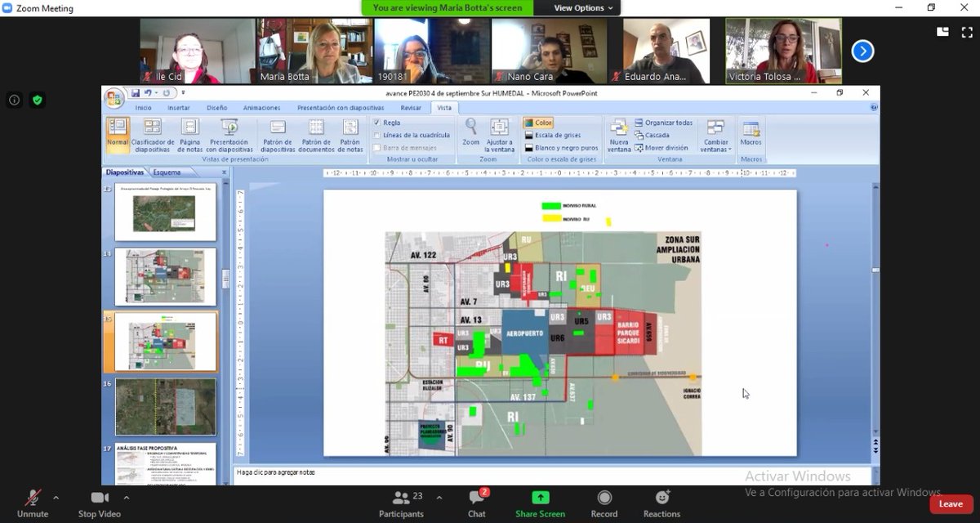Viewport: 980px width, 523px height.
Task: Click the Office round button
Action: [114, 97]
